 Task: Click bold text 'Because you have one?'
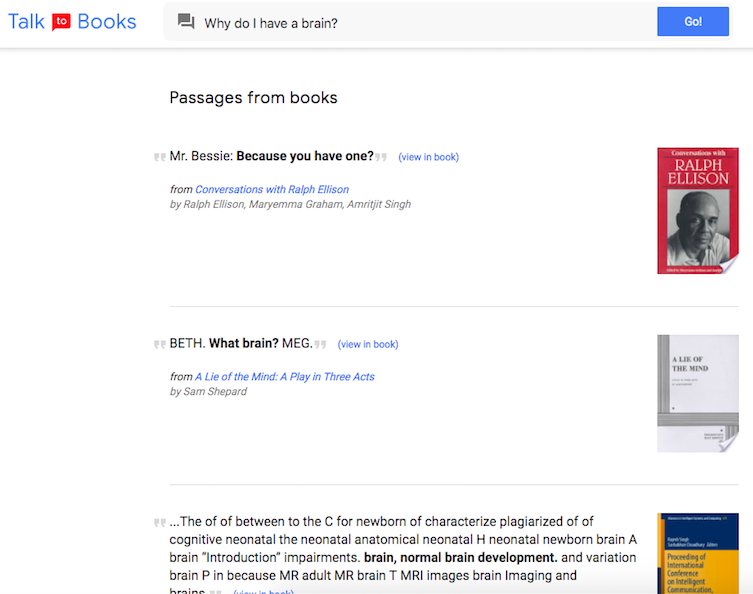pyautogui.click(x=305, y=156)
